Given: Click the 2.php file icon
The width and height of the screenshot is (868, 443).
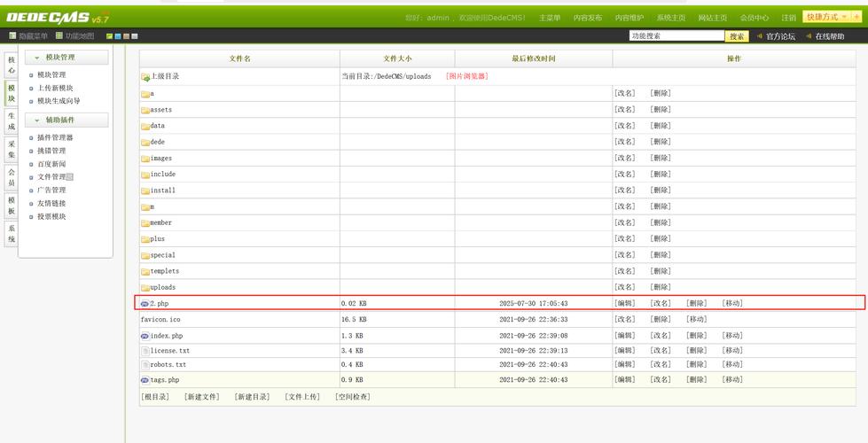Looking at the screenshot, I should (145, 303).
